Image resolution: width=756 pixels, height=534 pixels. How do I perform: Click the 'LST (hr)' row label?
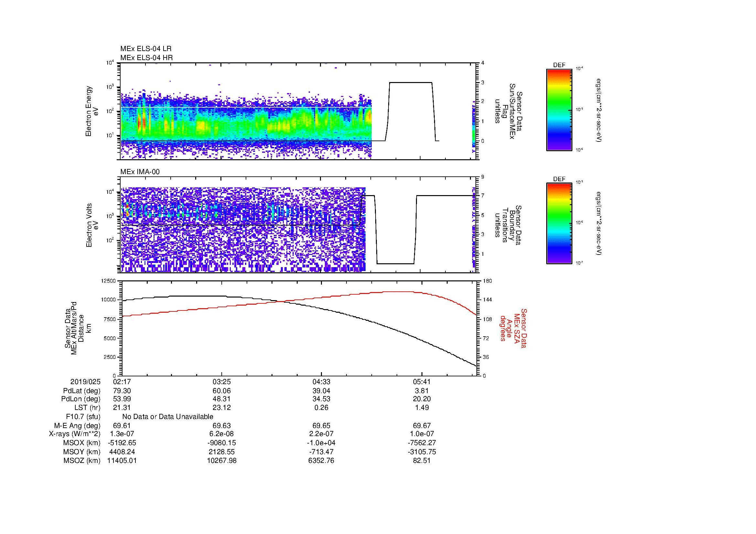coord(87,408)
